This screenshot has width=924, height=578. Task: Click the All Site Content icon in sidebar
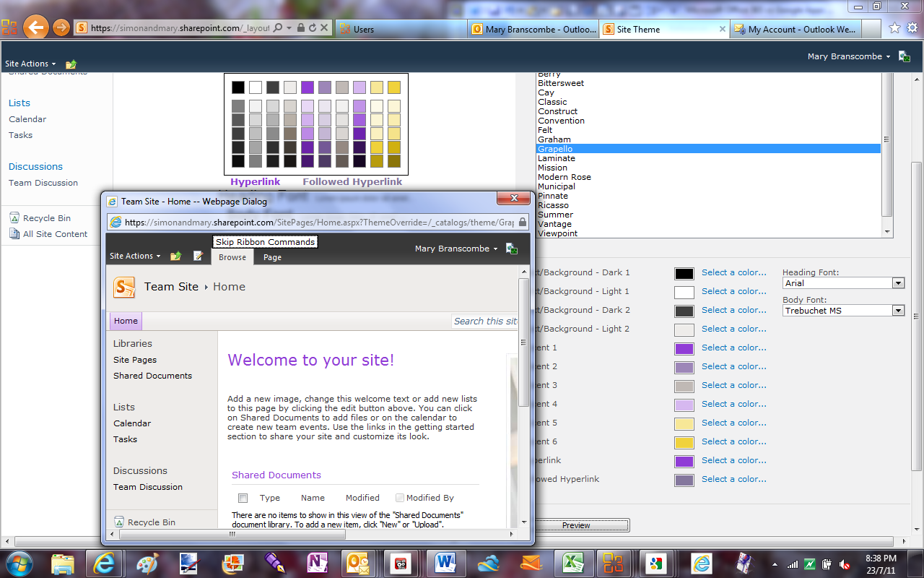(x=14, y=233)
